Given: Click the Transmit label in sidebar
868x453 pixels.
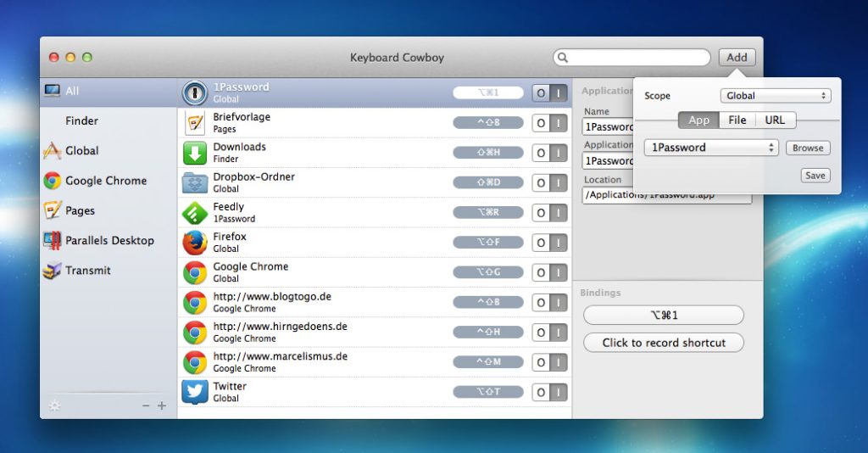Looking at the screenshot, I should 88,271.
